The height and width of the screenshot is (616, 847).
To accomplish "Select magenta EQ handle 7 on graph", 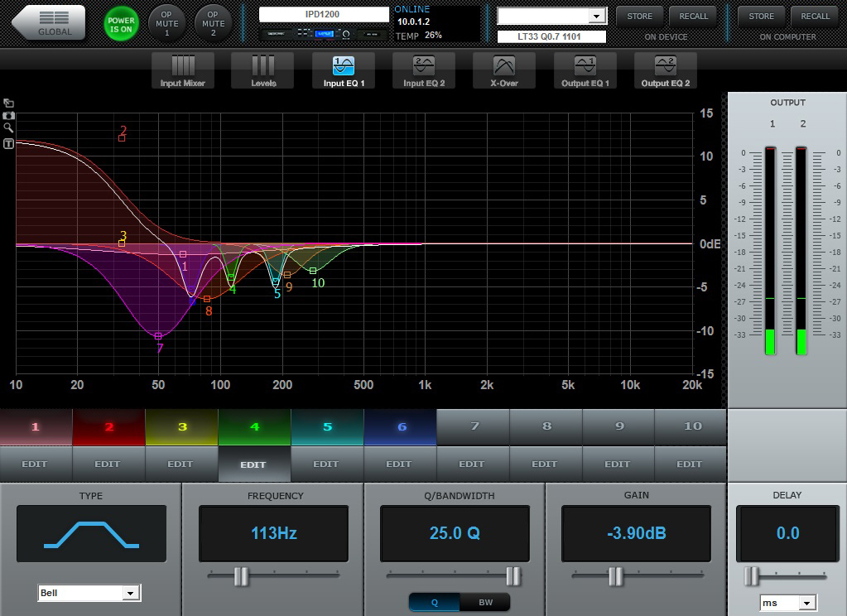I will point(158,336).
